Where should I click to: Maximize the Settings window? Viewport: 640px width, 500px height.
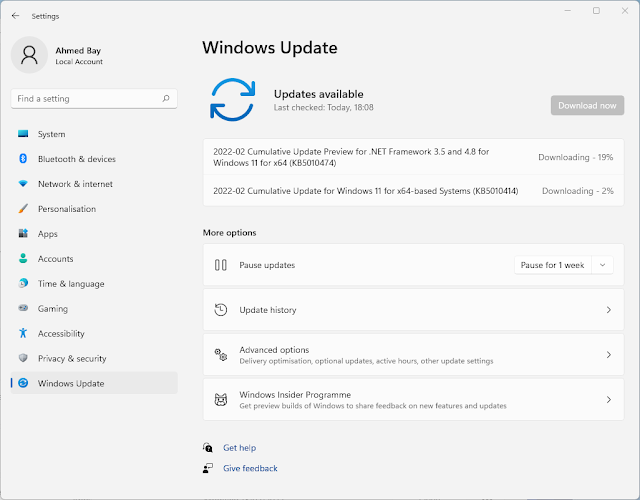(x=596, y=11)
